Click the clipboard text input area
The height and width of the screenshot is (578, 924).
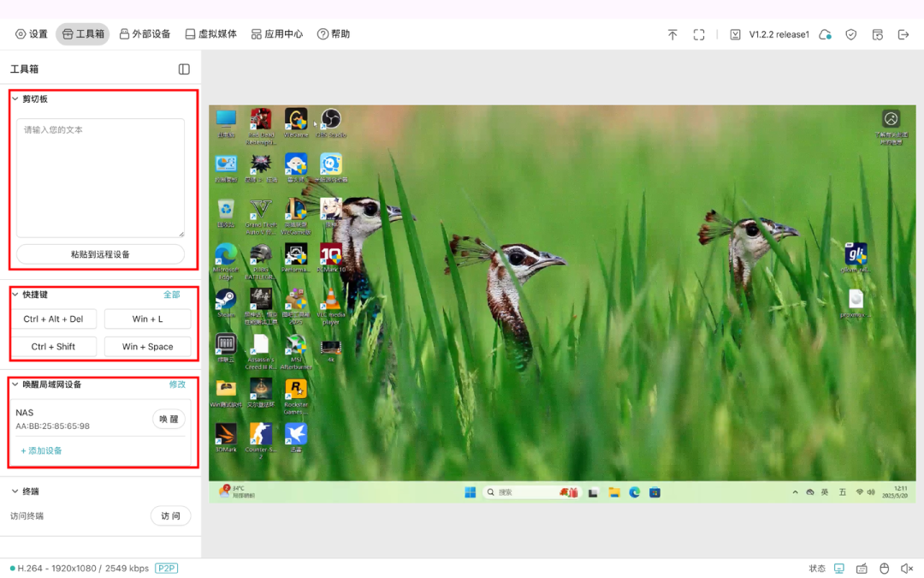coord(100,177)
